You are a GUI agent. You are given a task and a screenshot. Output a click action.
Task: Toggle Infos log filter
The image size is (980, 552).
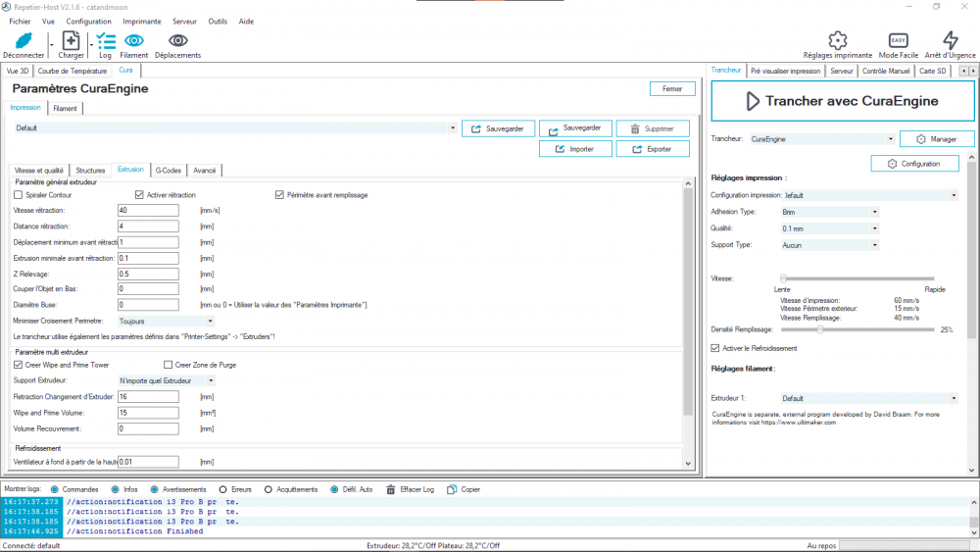tap(115, 489)
